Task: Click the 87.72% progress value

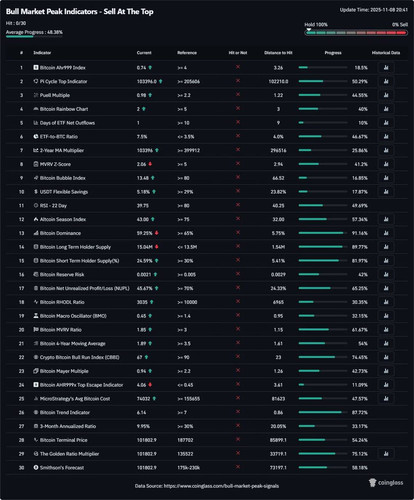Action: point(360,413)
